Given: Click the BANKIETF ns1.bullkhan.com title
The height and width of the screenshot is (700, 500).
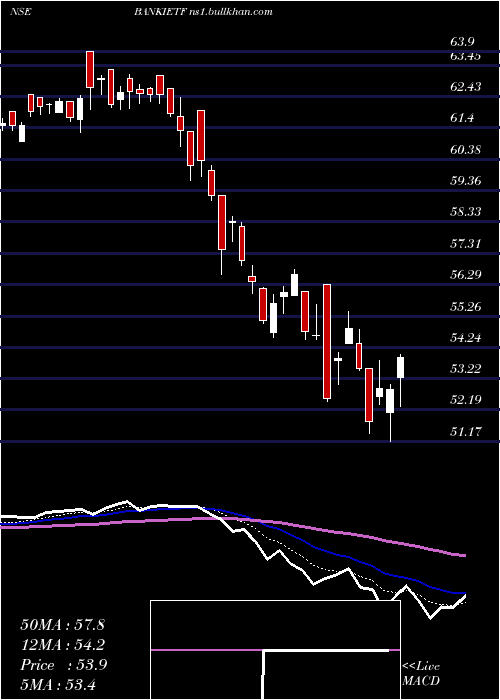Looking at the screenshot, I should click(x=203, y=12).
